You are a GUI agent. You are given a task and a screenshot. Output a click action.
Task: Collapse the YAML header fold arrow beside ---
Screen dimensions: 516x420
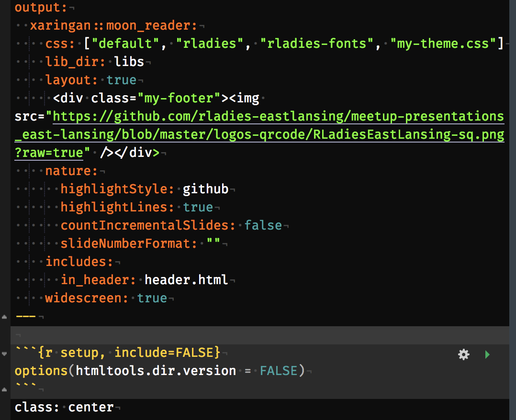click(4, 317)
